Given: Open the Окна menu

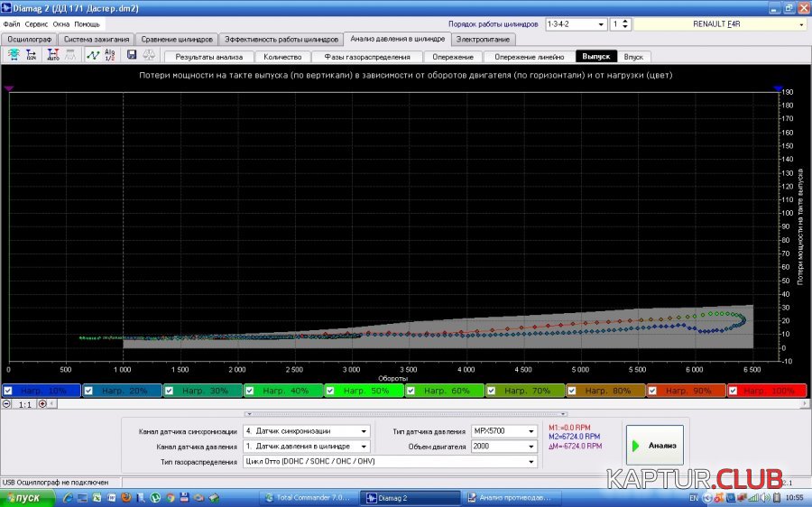Looking at the screenshot, I should pyautogui.click(x=61, y=23).
